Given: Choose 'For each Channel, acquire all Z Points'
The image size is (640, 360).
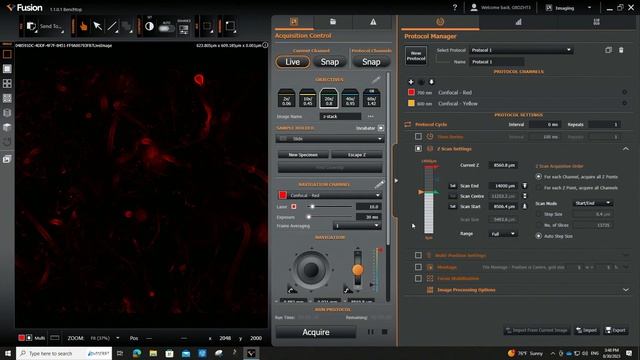Looking at the screenshot, I should 539,177.
